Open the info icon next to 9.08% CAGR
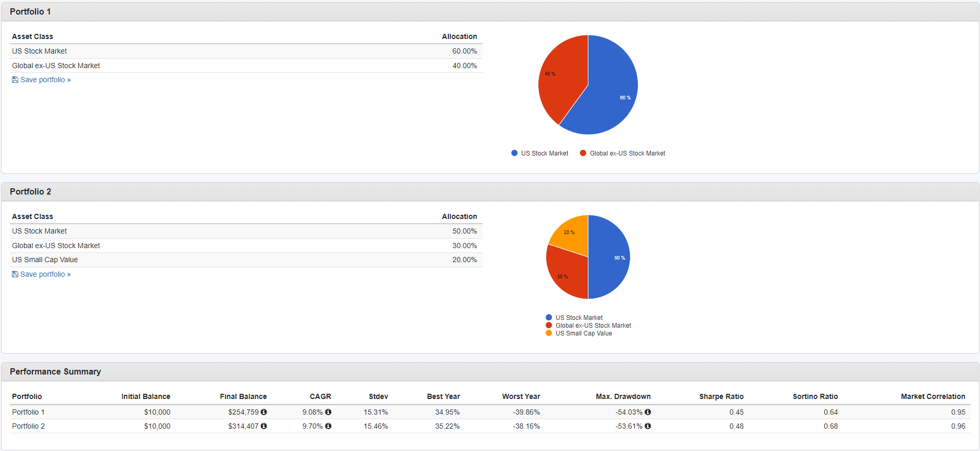The height and width of the screenshot is (451, 980). [328, 412]
